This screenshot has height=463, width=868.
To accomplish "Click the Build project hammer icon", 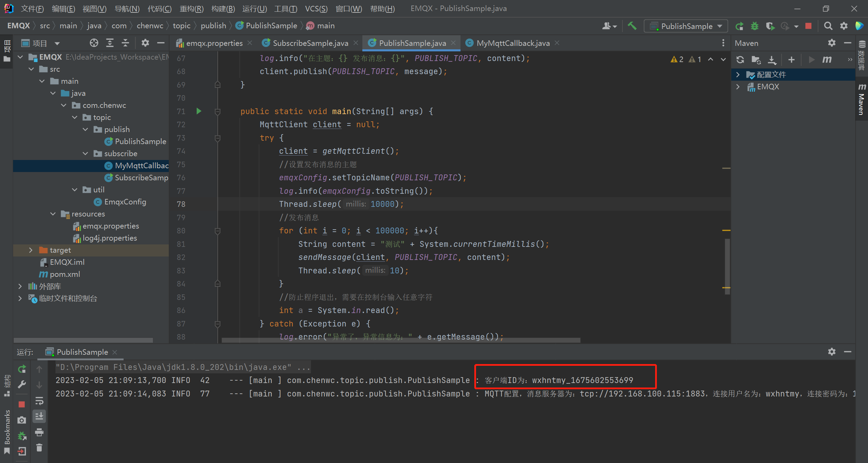I will tap(632, 26).
